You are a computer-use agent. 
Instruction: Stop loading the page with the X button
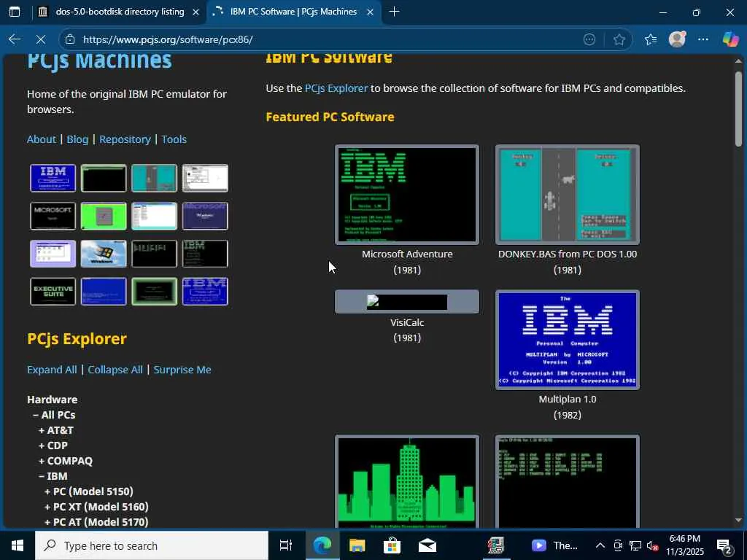coord(41,39)
